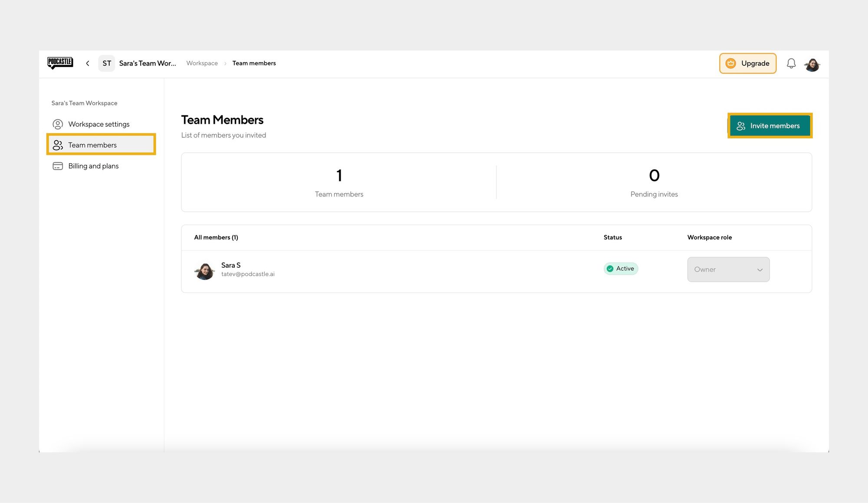
Task: Click the back arrow chevron
Action: [x=88, y=63]
